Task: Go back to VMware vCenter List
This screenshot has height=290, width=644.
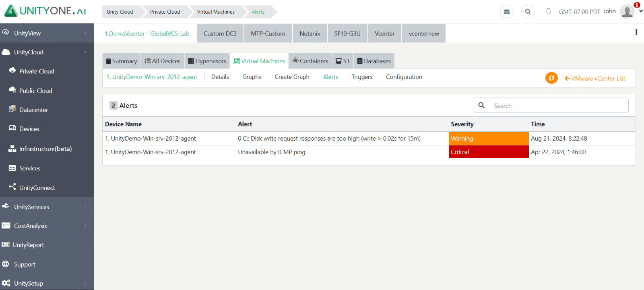Action: point(595,79)
